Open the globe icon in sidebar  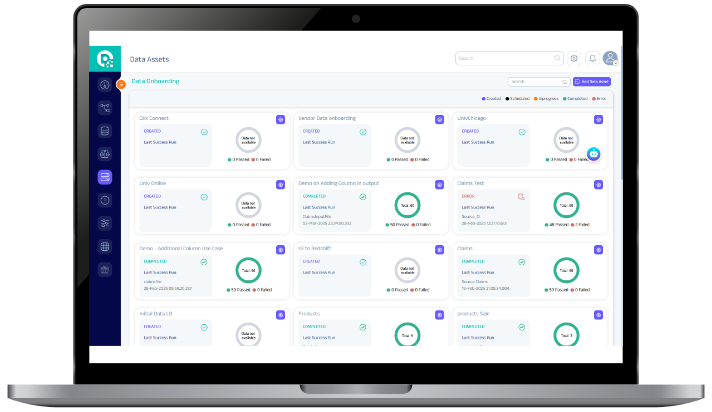[104, 246]
